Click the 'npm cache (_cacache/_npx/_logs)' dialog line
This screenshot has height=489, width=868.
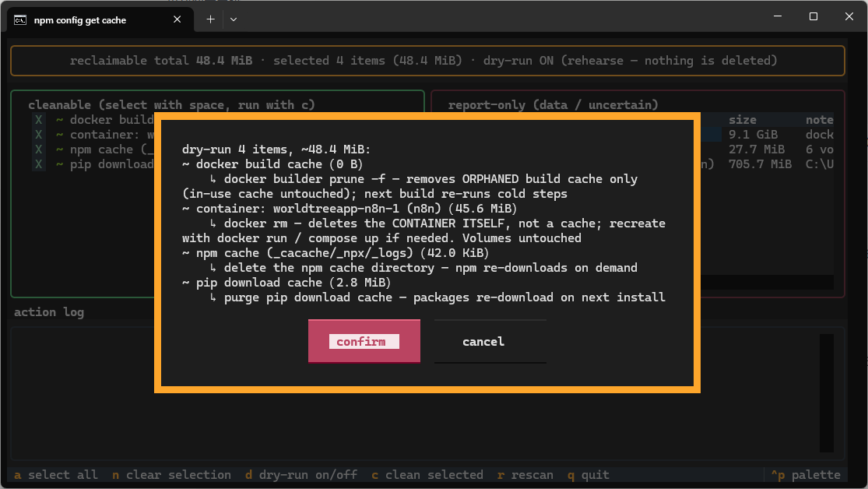336,253
